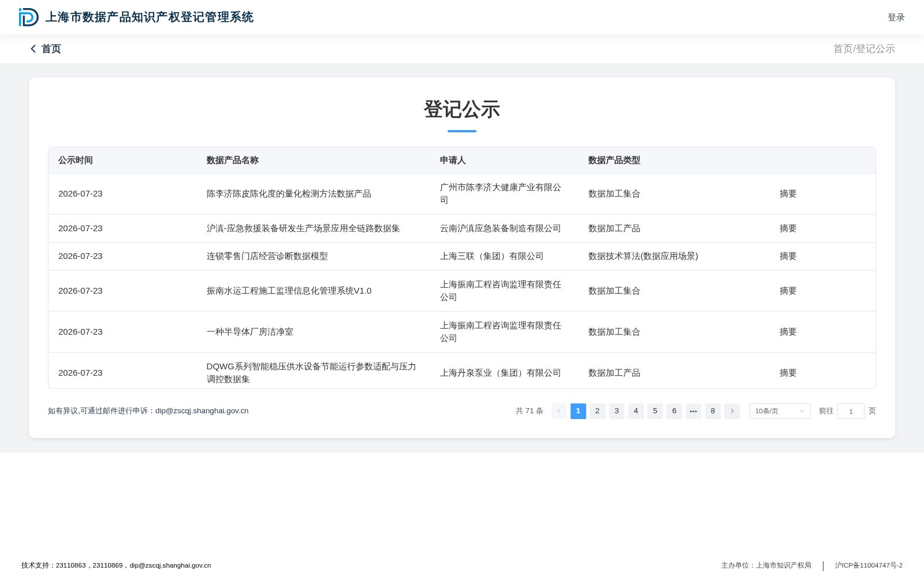The height and width of the screenshot is (578, 924).
Task: Open the 首页/登记公示 breadcrumb
Action: point(864,49)
